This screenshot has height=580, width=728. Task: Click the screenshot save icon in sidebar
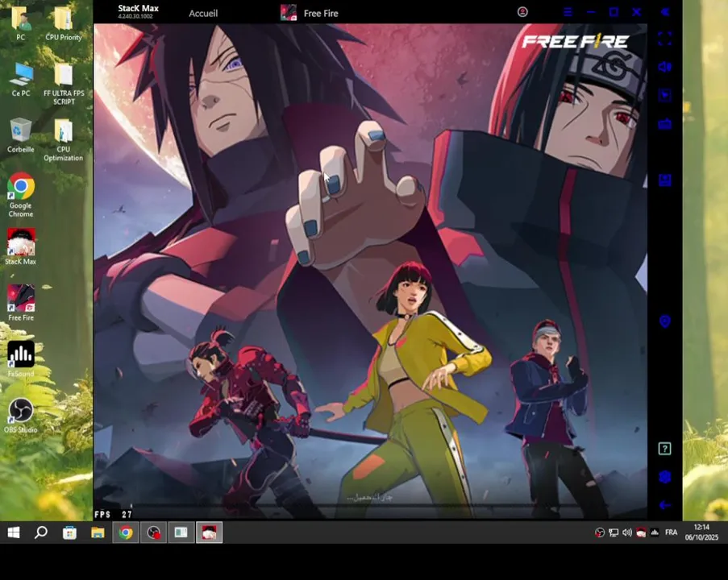[x=665, y=180]
